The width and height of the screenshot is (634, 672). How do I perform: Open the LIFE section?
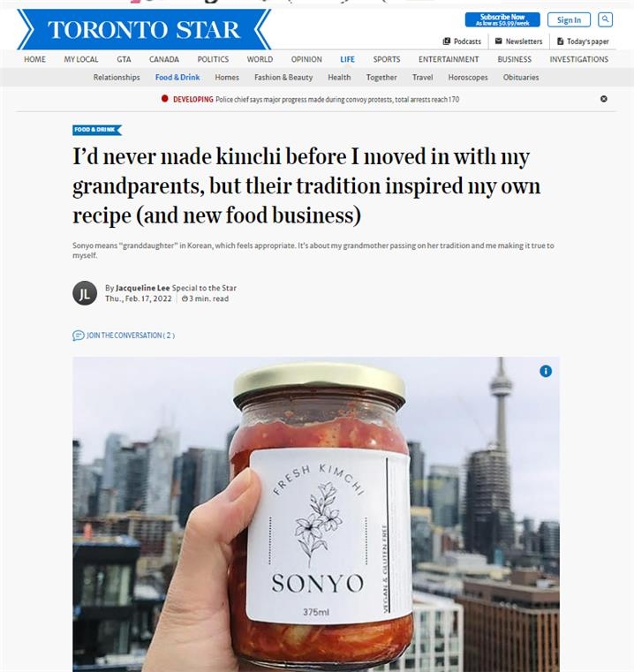pyautogui.click(x=347, y=59)
